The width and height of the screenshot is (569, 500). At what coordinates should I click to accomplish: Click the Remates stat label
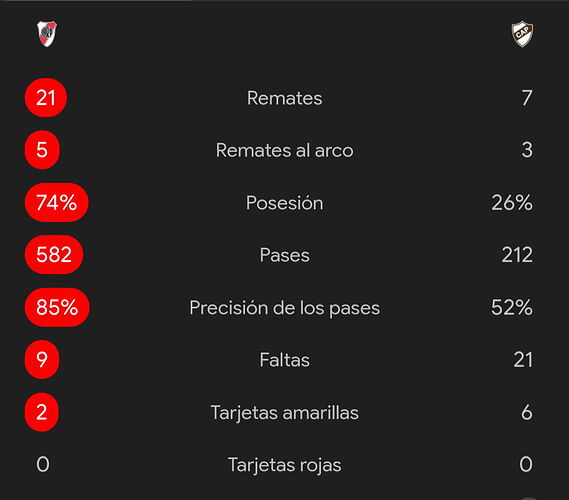pyautogui.click(x=284, y=98)
